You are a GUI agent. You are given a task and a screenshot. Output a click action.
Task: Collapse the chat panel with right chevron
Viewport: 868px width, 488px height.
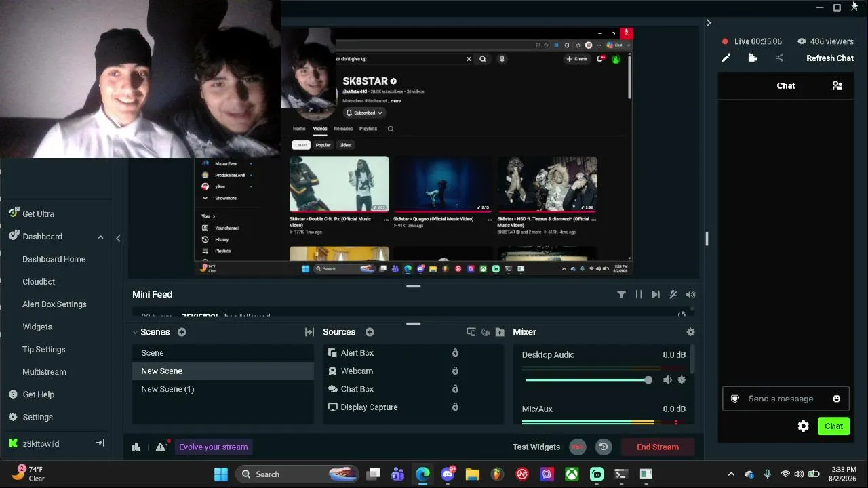pyautogui.click(x=709, y=23)
